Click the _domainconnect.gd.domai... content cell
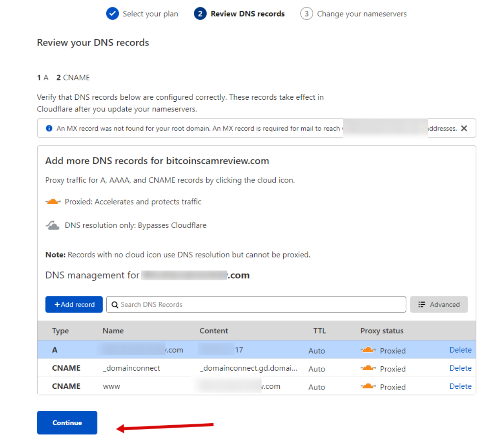 (249, 368)
